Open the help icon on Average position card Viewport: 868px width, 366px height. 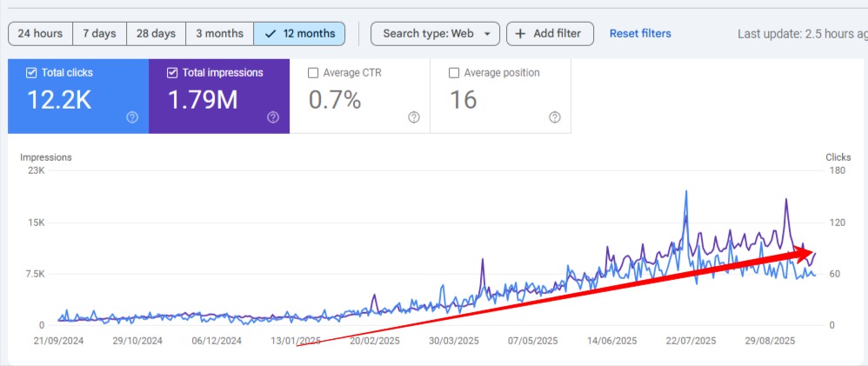555,117
